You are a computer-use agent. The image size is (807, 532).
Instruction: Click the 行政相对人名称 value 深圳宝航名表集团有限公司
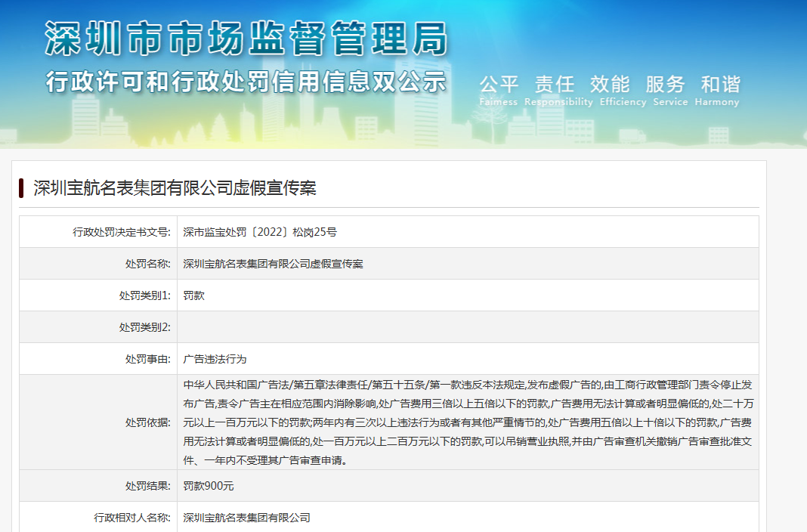(x=247, y=518)
